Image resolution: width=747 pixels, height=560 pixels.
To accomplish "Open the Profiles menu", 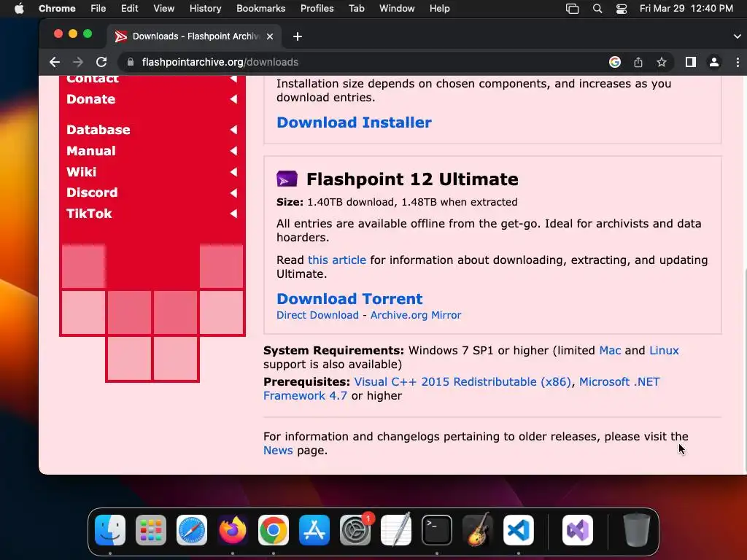I will [x=317, y=9].
